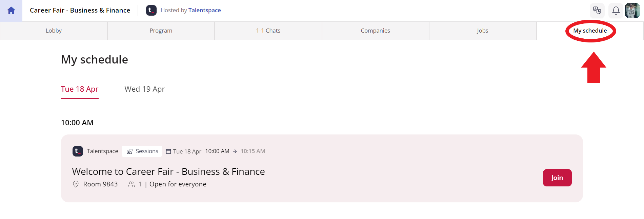The height and width of the screenshot is (219, 644).
Task: Open the Companies tab
Action: tap(376, 31)
